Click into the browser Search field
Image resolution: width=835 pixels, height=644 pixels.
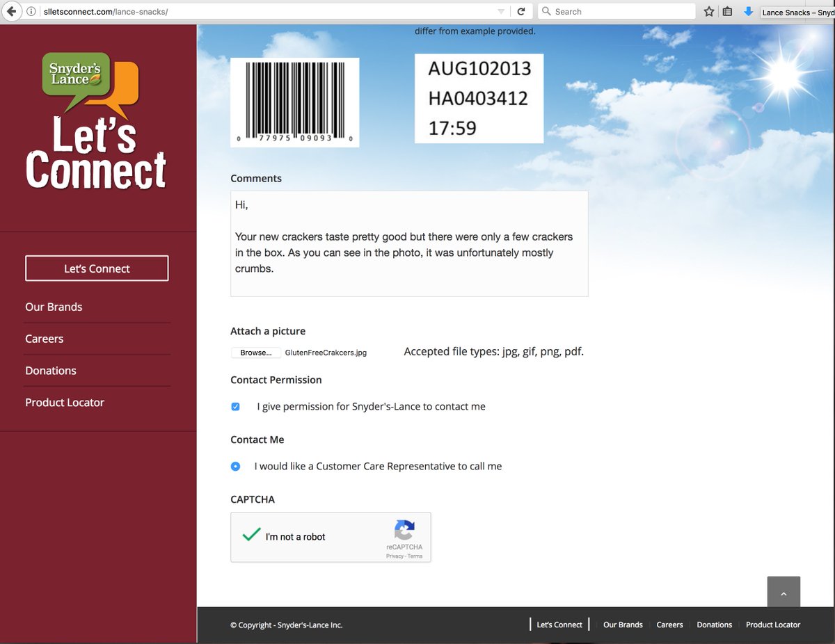click(x=617, y=12)
